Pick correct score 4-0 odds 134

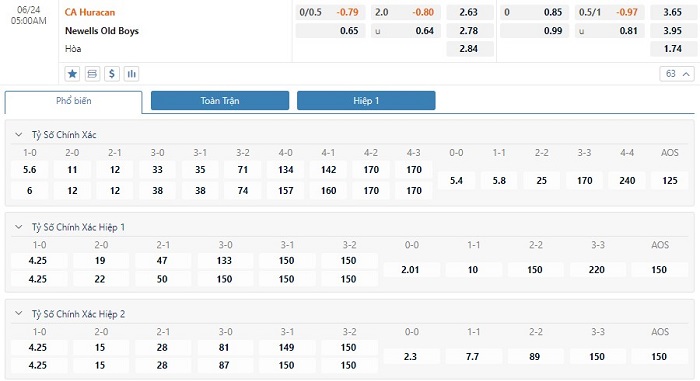[286, 170]
